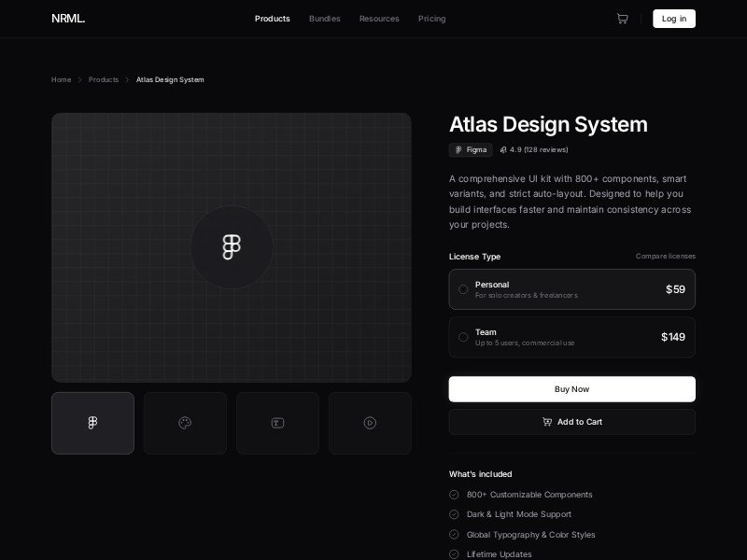
Task: Choose the Personal license radio button
Action: tap(463, 289)
